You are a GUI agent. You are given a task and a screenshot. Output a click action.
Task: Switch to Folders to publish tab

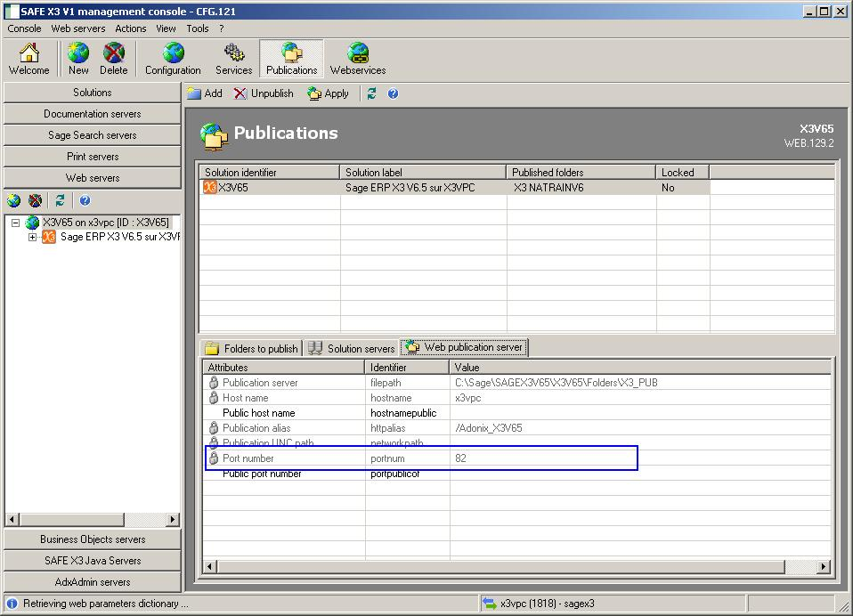[251, 349]
